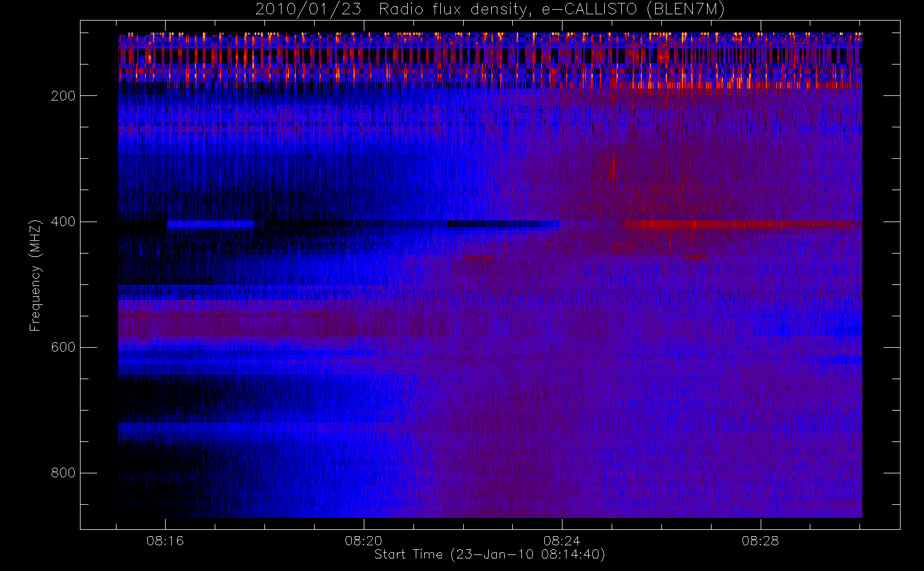924x571 pixels.
Task: Click the plot title mentioning e-CALLISTO (BLEN7M)
Action: tap(489, 9)
